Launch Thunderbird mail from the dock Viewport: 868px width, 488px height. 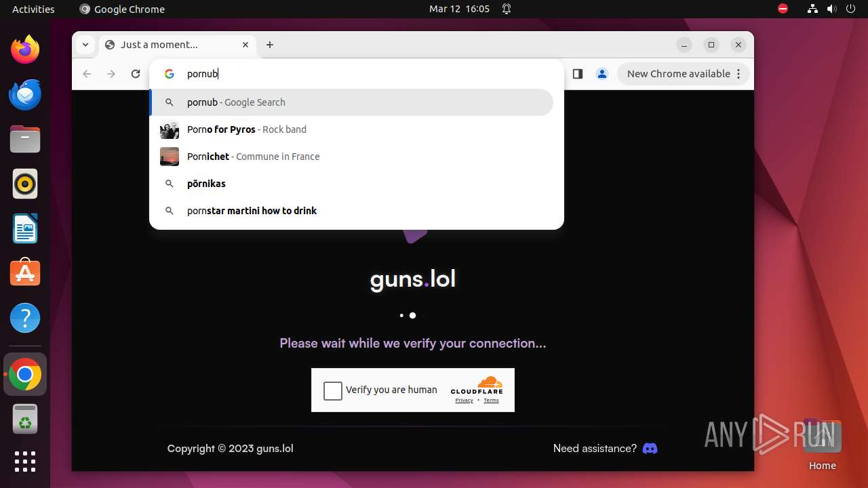pos(25,94)
